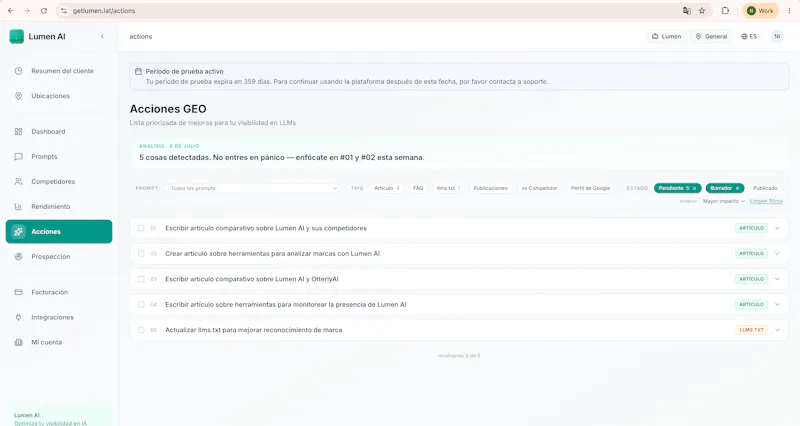The image size is (800, 426).
Task: Open the Todos los prompts dropdown
Action: click(252, 188)
